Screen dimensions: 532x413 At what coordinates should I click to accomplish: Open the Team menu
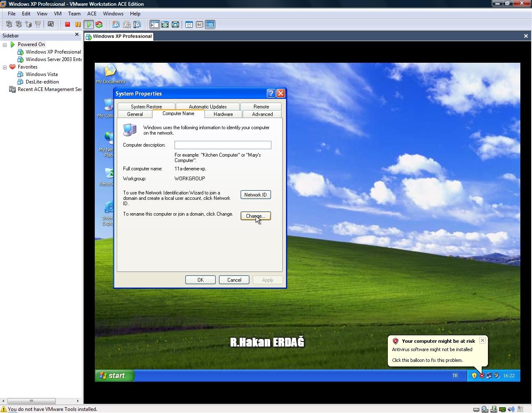click(x=74, y=14)
